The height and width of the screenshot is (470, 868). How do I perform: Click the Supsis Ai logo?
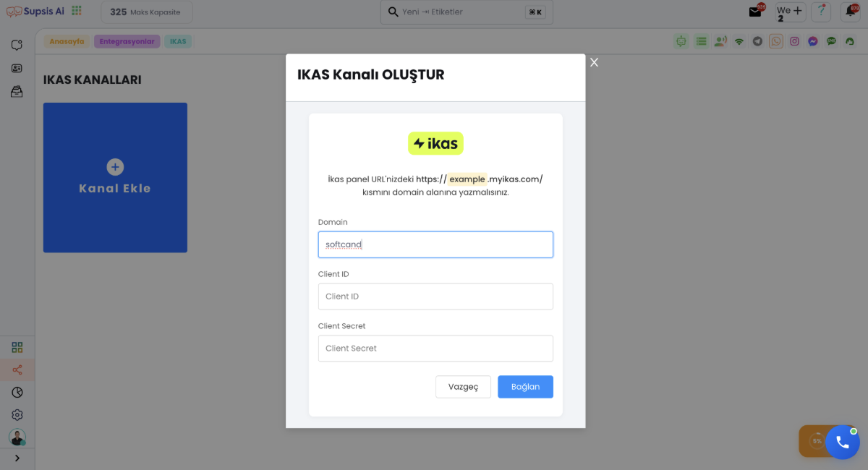(x=35, y=12)
